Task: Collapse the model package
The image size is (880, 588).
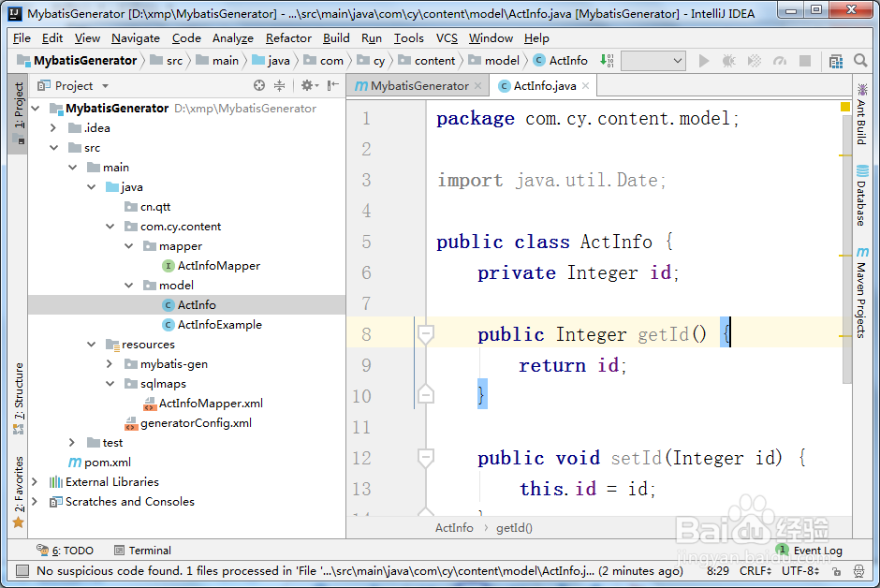Action: (129, 286)
